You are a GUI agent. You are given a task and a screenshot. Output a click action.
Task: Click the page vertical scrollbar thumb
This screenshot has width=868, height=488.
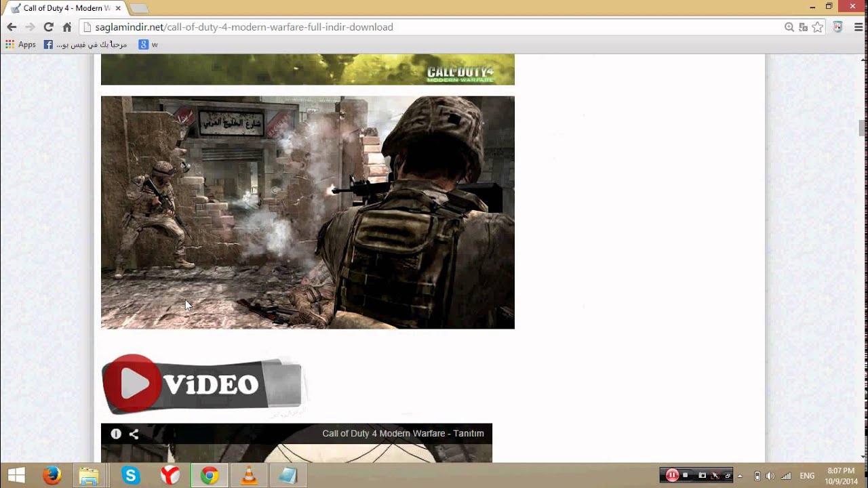(863, 128)
